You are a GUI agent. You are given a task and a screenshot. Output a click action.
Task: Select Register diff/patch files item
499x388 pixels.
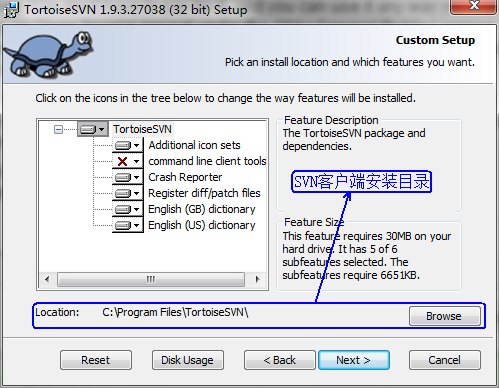(x=204, y=193)
